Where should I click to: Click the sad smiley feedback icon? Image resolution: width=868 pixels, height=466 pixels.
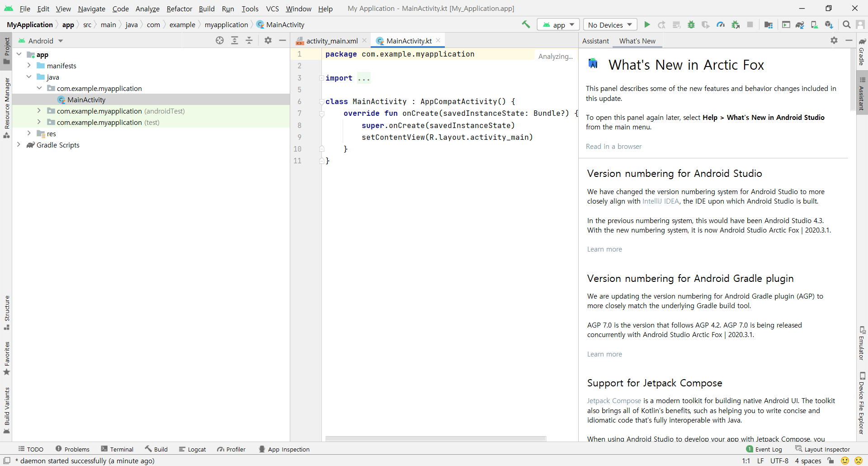[x=859, y=461]
